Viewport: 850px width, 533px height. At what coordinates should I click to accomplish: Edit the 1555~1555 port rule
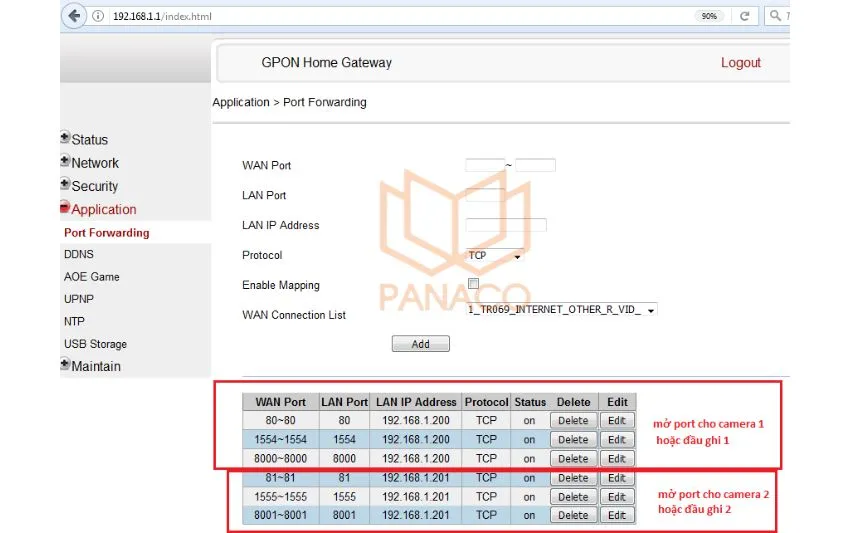pos(617,497)
